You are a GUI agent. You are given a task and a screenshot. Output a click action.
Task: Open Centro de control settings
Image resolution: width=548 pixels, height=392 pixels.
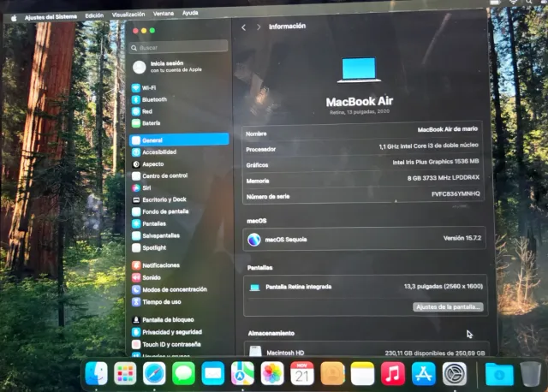click(x=160, y=175)
